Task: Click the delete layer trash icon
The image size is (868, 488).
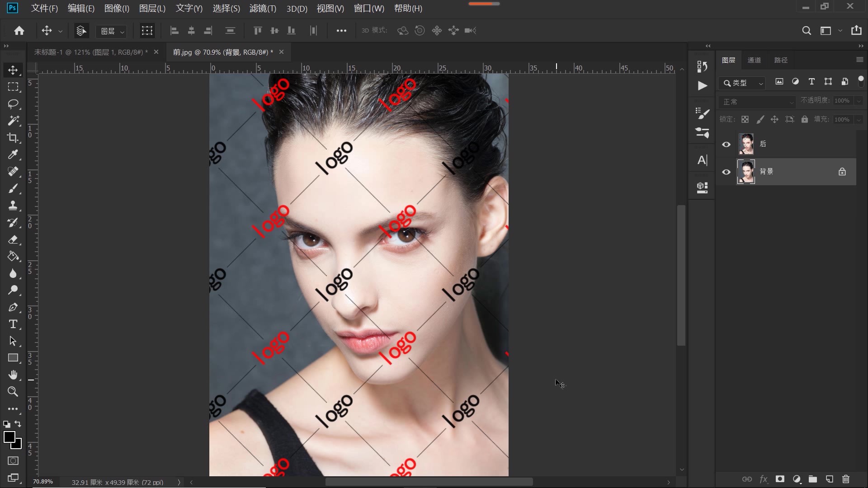Action: click(x=846, y=479)
